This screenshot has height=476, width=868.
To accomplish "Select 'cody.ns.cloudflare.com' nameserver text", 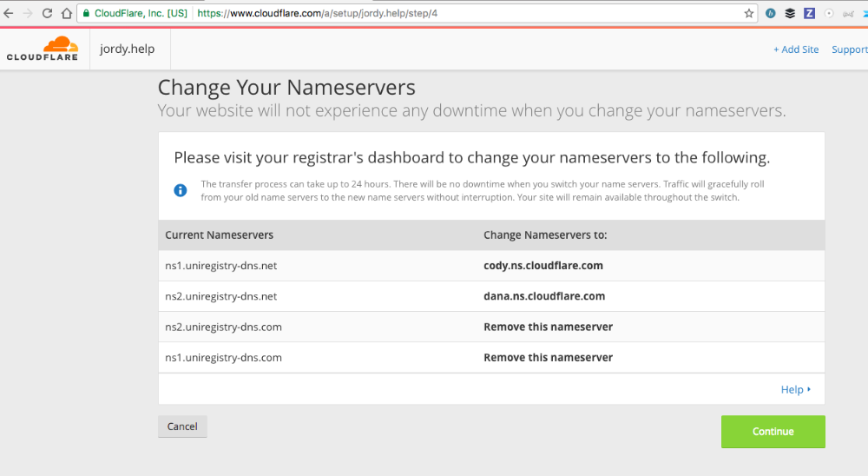I will [x=543, y=266].
